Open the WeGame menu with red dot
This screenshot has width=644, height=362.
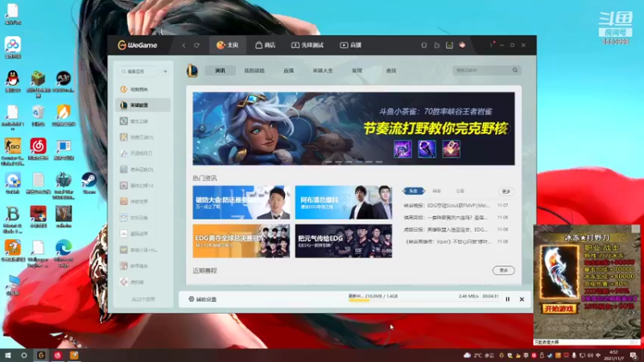click(491, 45)
